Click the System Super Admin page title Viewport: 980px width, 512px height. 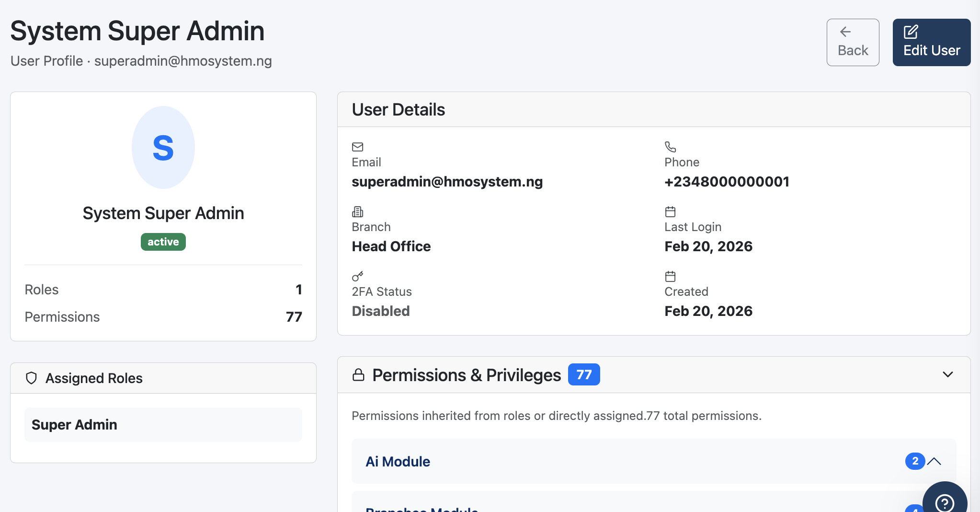coord(137,31)
